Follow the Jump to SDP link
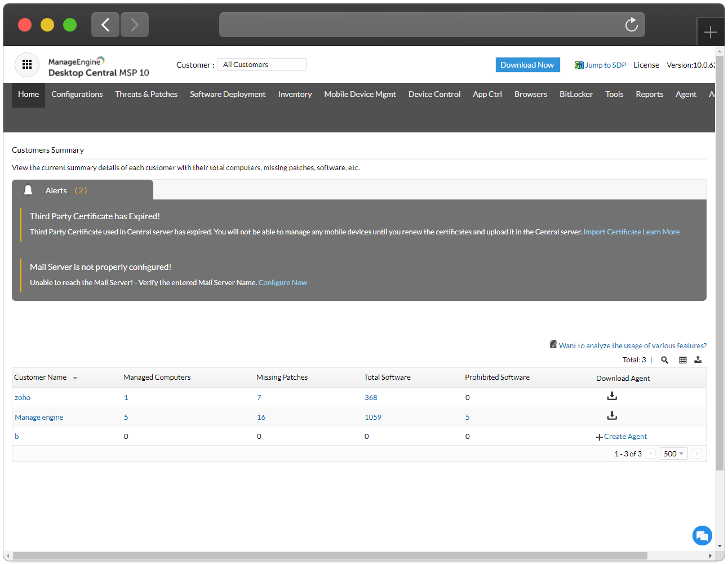The image size is (728, 564). coord(606,65)
